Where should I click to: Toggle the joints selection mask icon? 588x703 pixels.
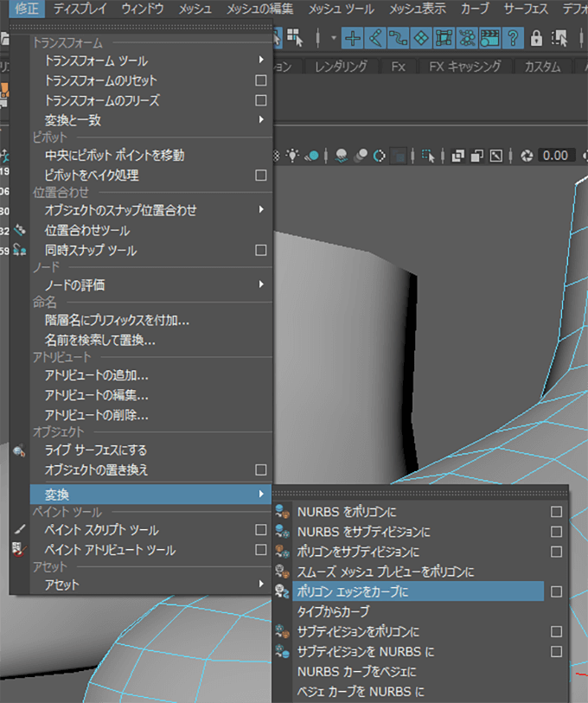[x=375, y=38]
